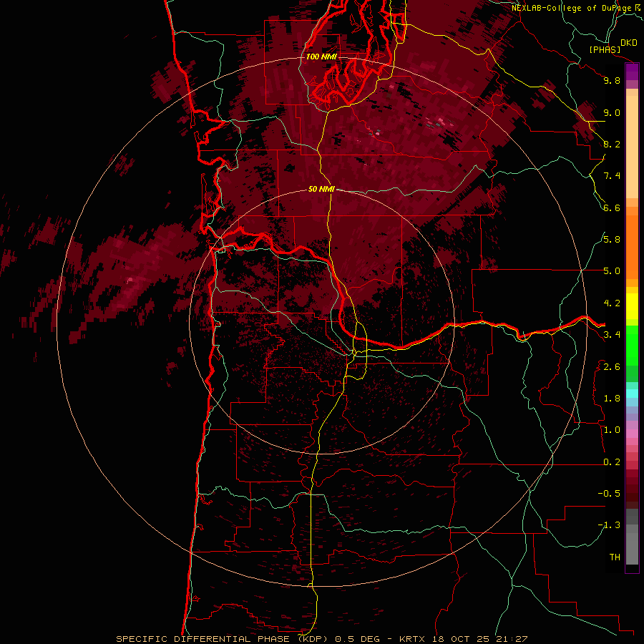Click the 0.2 value on the color scale
The width and height of the screenshot is (644, 644).
pyautogui.click(x=612, y=462)
